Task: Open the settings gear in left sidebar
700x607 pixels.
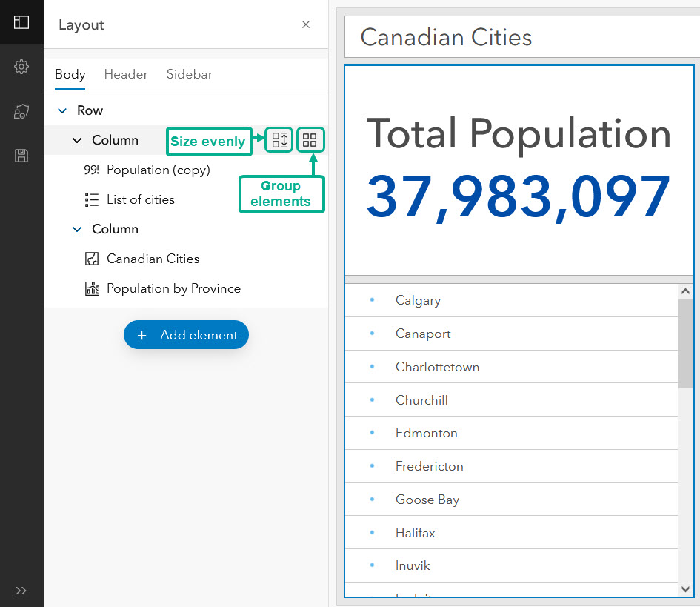Action: pyautogui.click(x=21, y=67)
